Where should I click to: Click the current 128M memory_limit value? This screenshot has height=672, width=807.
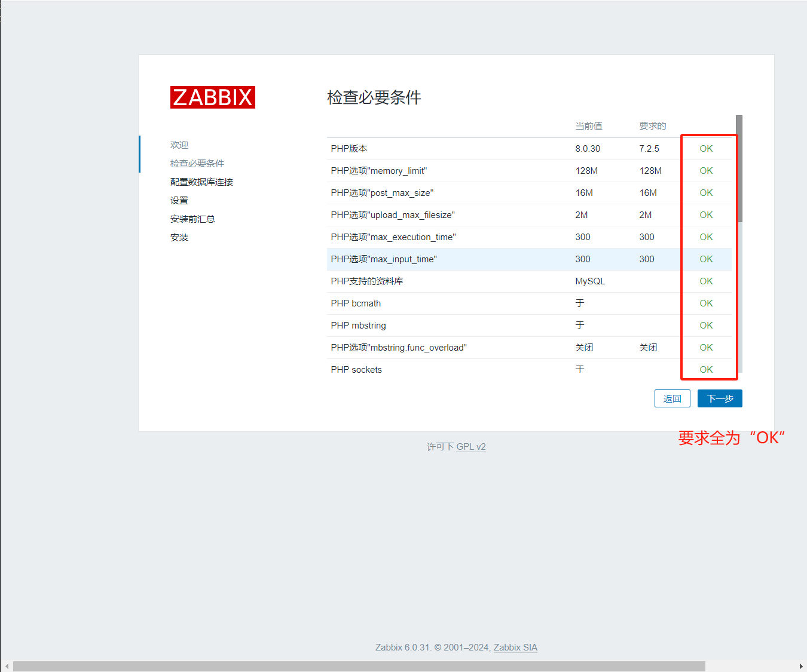pos(586,171)
